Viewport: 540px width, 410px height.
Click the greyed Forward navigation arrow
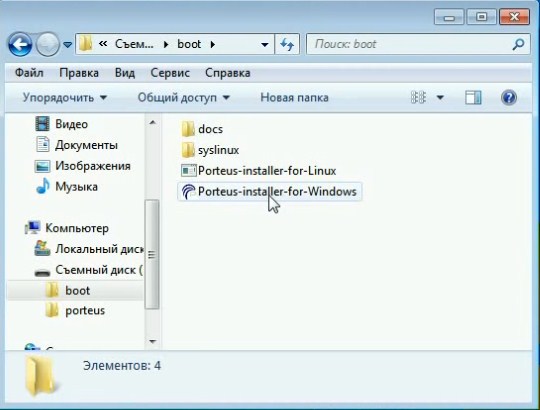[x=48, y=44]
